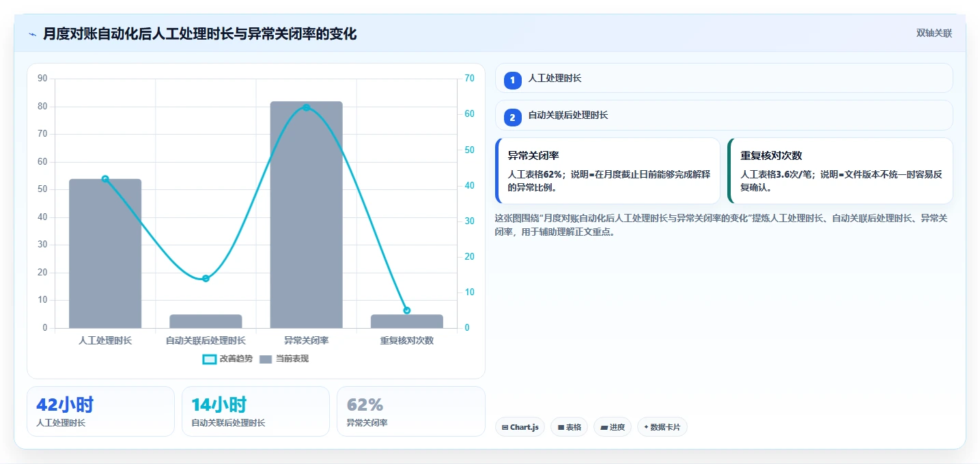
Task: Click the 42小时 stat card
Action: point(100,411)
